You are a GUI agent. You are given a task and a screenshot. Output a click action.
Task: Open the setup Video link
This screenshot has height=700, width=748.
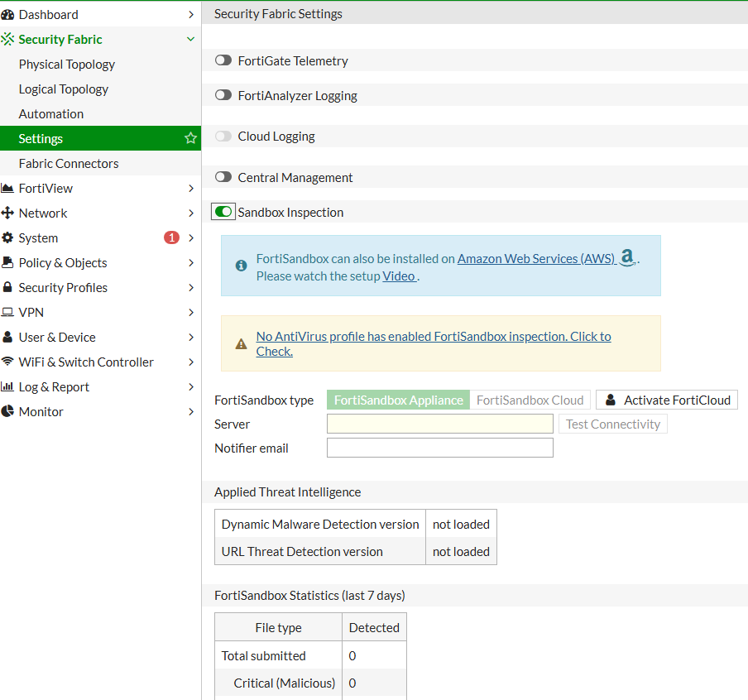pos(400,276)
